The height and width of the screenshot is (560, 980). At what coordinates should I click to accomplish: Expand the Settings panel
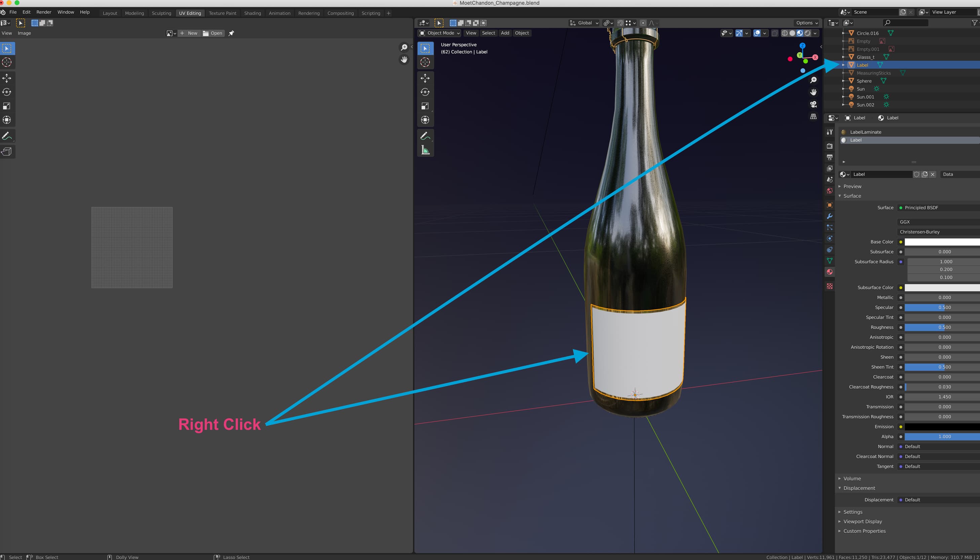pyautogui.click(x=853, y=512)
